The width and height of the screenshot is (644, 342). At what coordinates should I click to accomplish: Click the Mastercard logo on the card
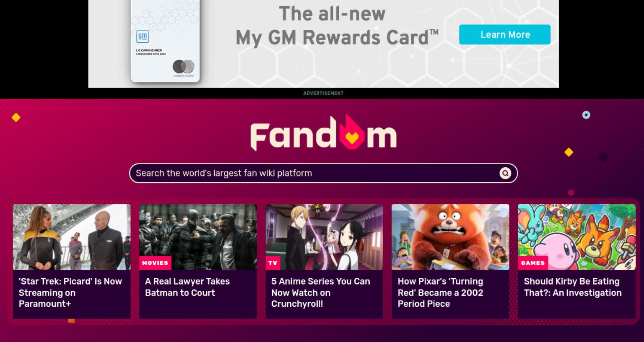[x=184, y=67]
